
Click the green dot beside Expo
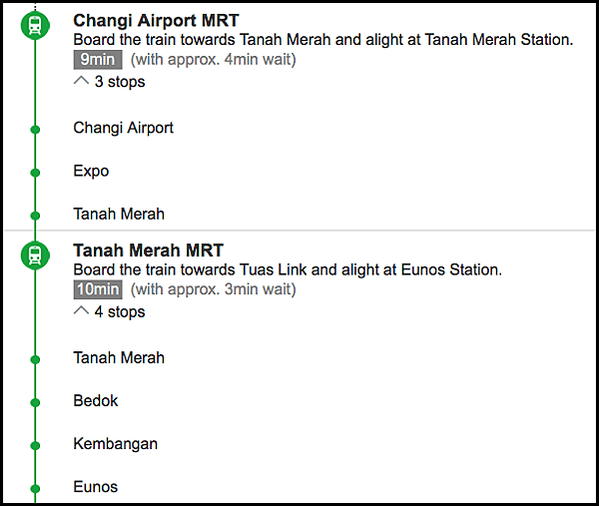click(35, 173)
